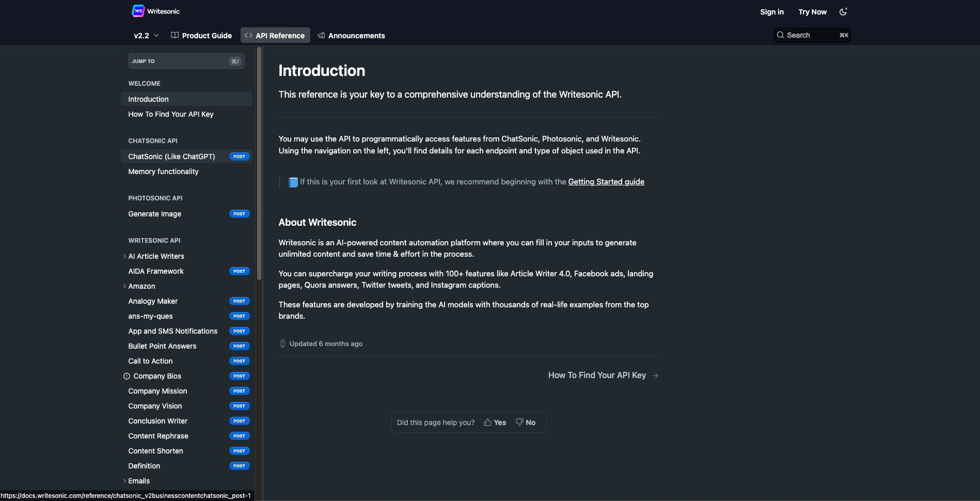980x501 pixels.
Task: Click the Product Guide book icon
Action: pyautogui.click(x=175, y=36)
